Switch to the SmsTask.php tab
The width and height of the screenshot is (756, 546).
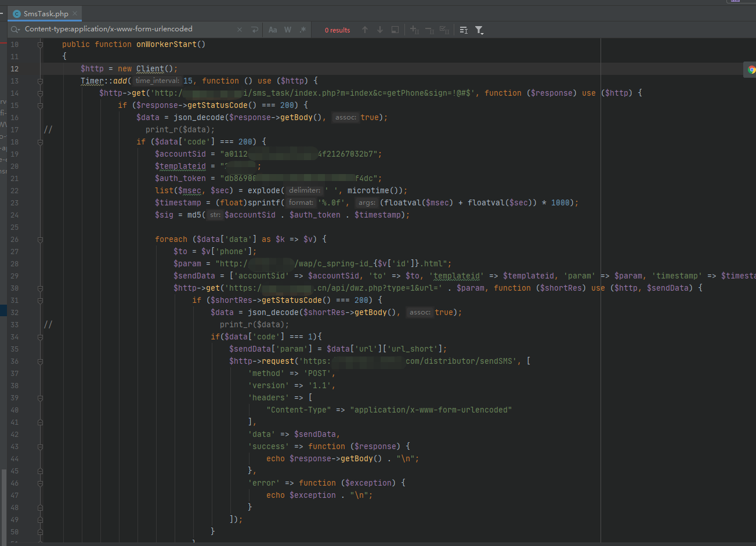pos(46,13)
